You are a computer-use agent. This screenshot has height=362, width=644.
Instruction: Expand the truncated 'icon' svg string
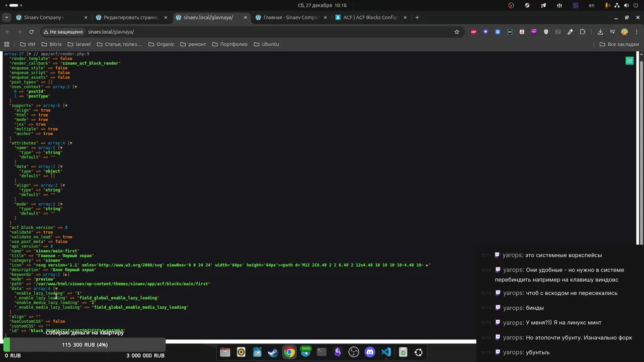(x=427, y=265)
